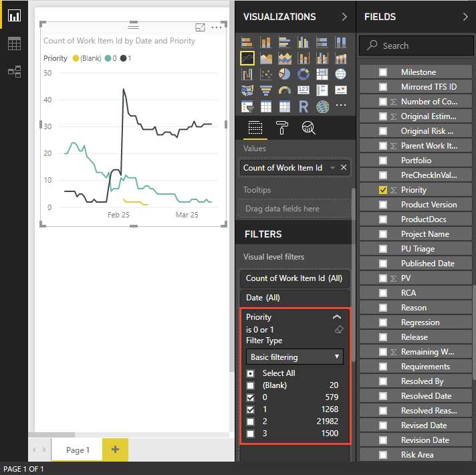
Task: Collapse the Fields pane
Action: click(x=465, y=17)
